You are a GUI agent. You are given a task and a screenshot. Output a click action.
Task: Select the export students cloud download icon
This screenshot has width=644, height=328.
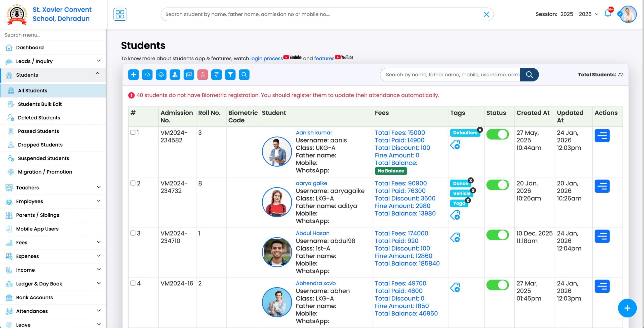tap(161, 75)
